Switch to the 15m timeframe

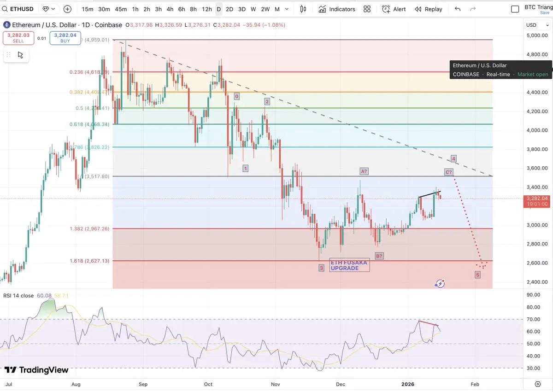[x=87, y=9]
